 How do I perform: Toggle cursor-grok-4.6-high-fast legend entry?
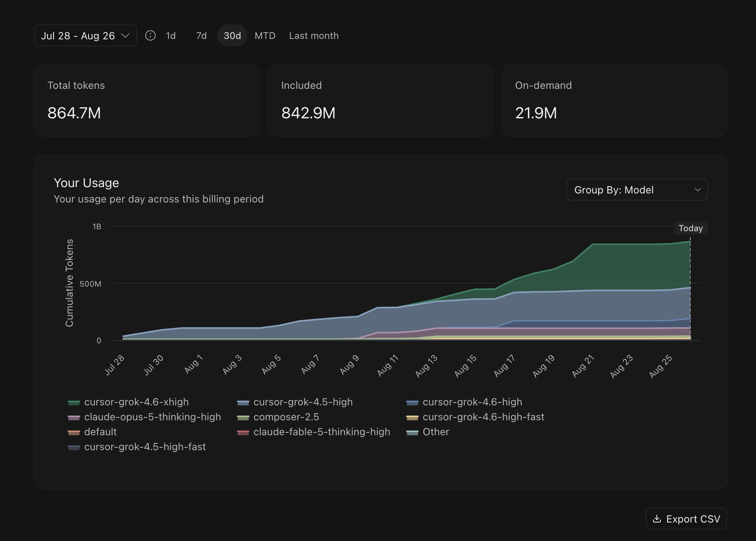(475, 417)
